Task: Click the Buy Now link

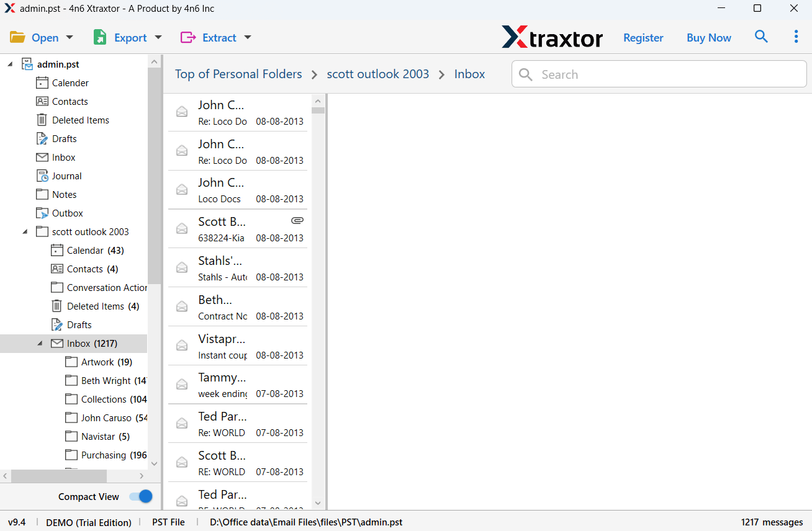Action: coord(708,37)
